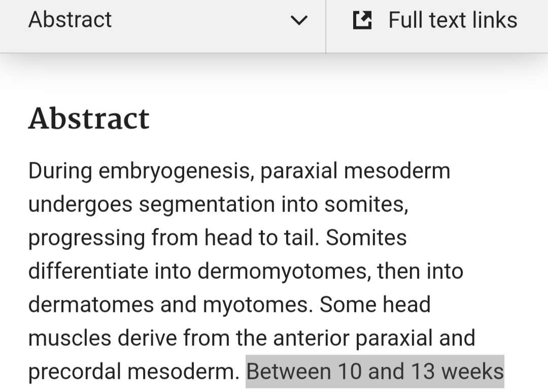Click the bold Abstract heading
Screen dimensions: 548x392
pyautogui.click(x=89, y=119)
